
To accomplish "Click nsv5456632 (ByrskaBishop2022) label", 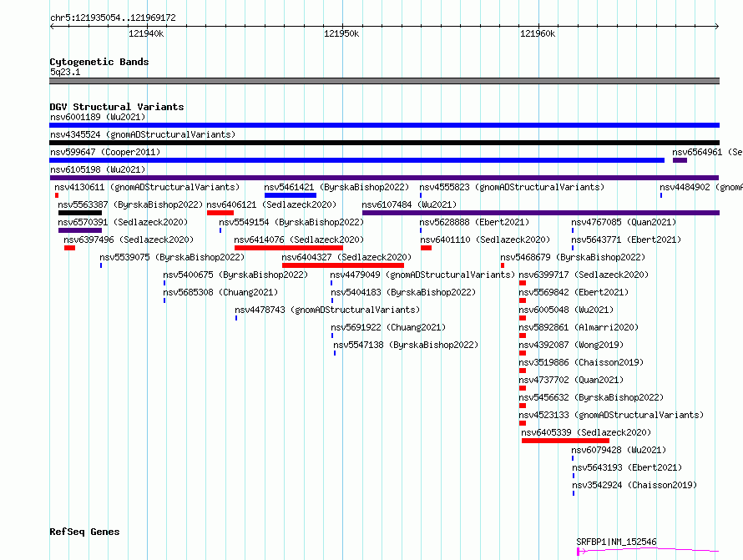I will coord(591,397).
